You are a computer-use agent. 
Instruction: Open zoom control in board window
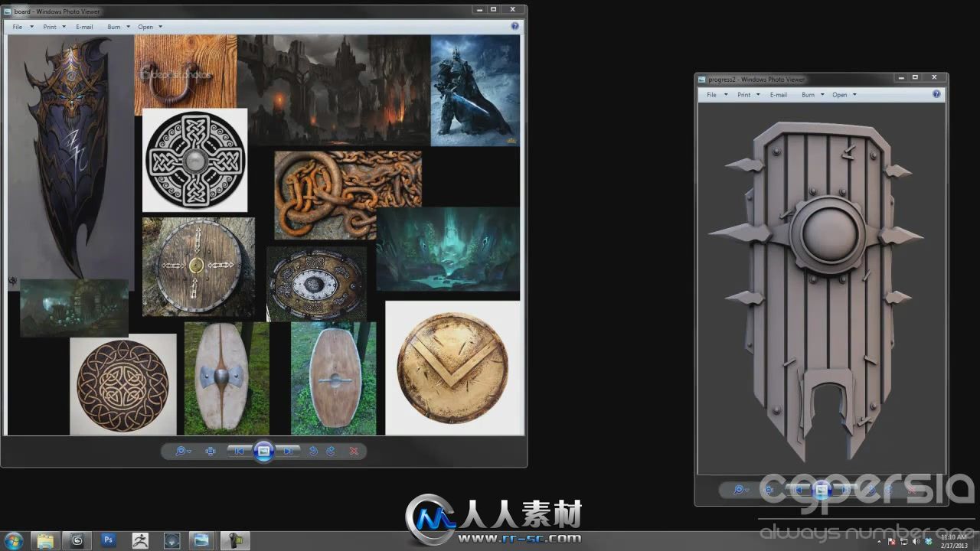click(x=183, y=452)
